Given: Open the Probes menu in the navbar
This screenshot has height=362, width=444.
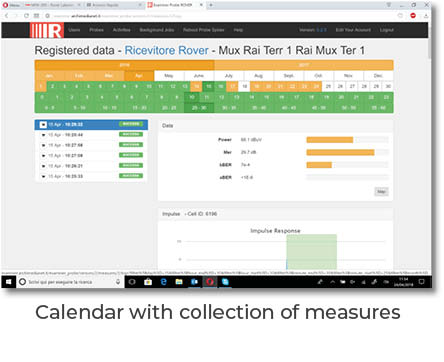Looking at the screenshot, I should [96, 30].
